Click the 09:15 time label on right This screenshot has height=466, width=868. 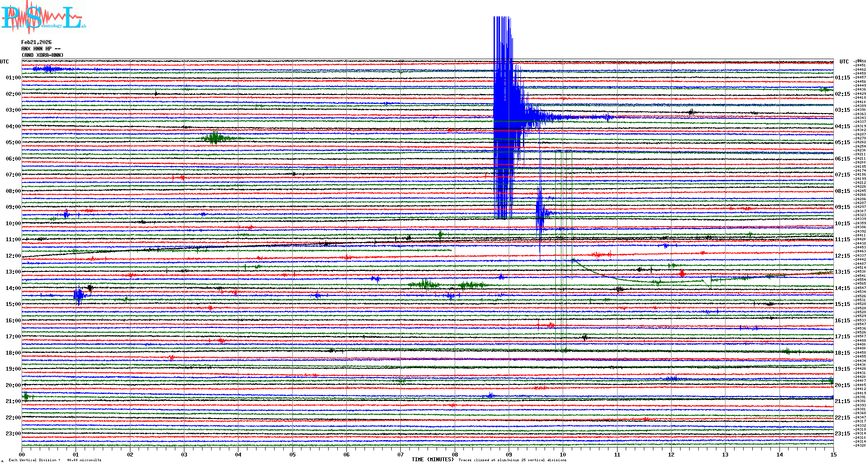pos(842,207)
